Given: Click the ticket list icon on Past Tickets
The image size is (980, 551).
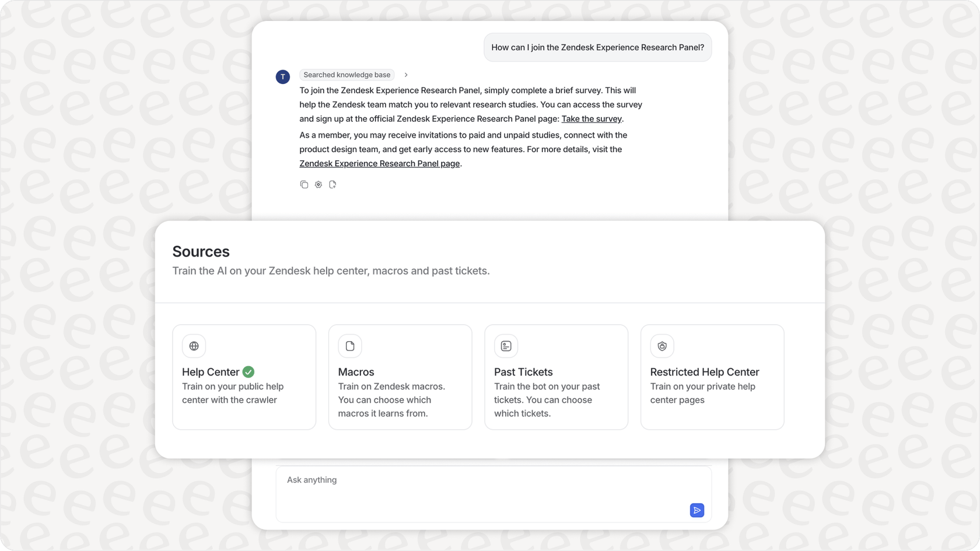Looking at the screenshot, I should click(x=506, y=346).
